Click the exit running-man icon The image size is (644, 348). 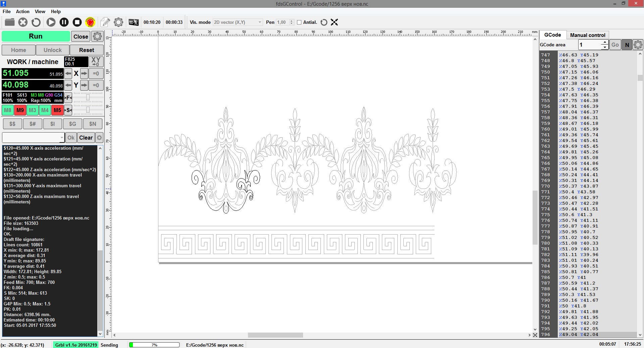click(x=134, y=22)
